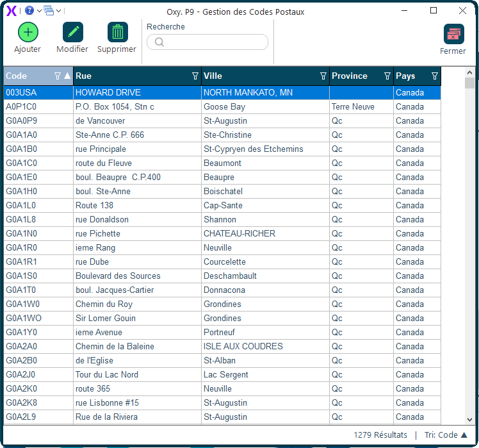Click the stacked windows icon in title bar

[x=49, y=10]
